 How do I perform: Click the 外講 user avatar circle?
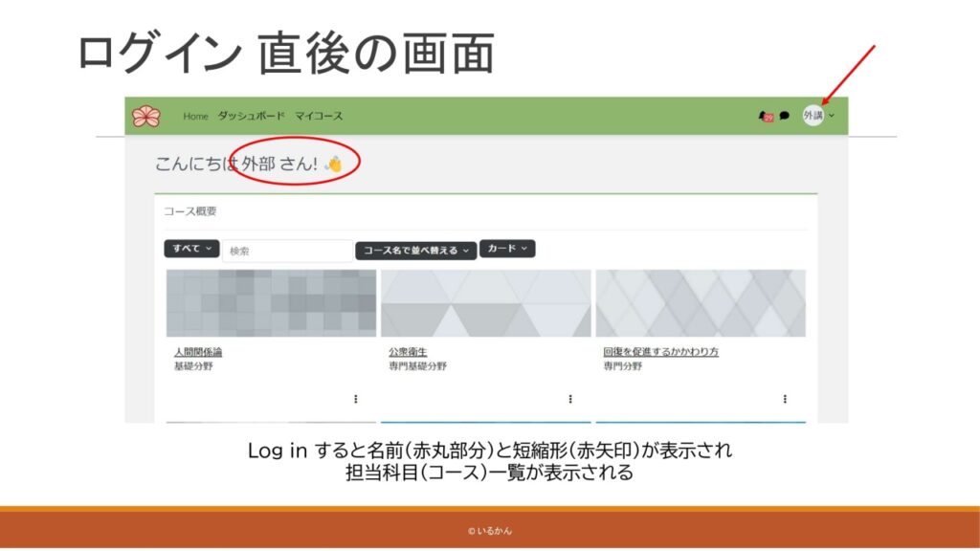pos(813,116)
